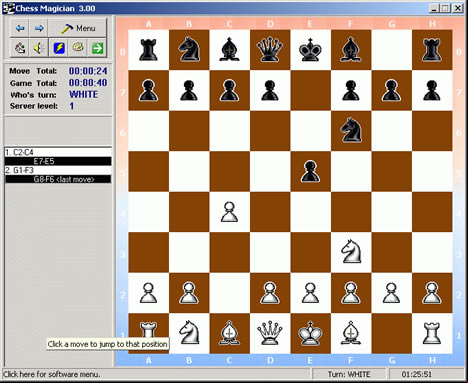The width and height of the screenshot is (468, 383).
Task: Open the hammer Menu button
Action: click(78, 28)
